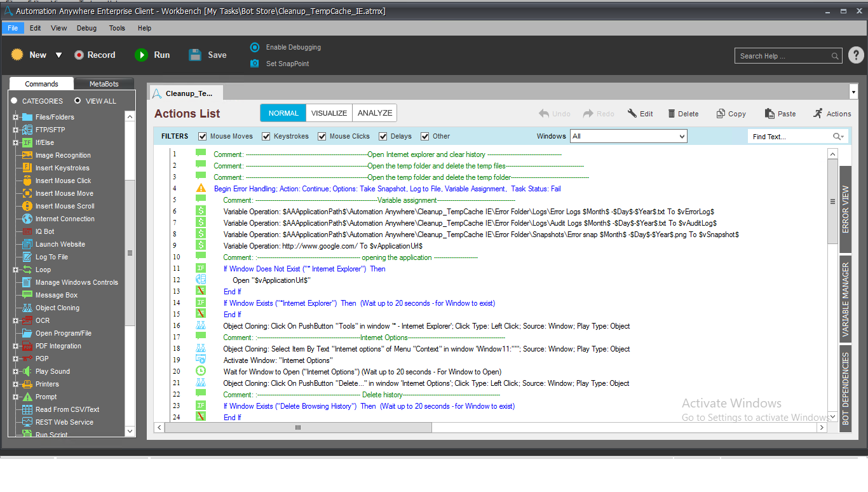This screenshot has height=492, width=868.
Task: Toggle the Keystrokes filter checkbox
Action: click(266, 136)
